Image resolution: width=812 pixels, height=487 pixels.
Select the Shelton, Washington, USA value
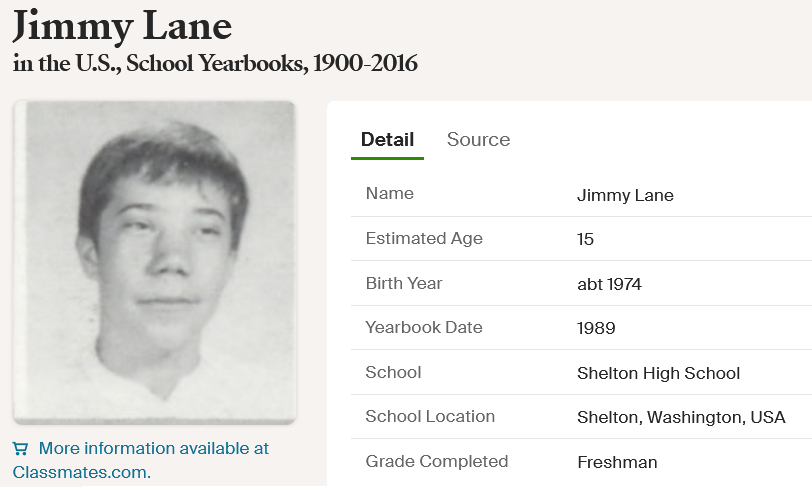pyautogui.click(x=681, y=418)
